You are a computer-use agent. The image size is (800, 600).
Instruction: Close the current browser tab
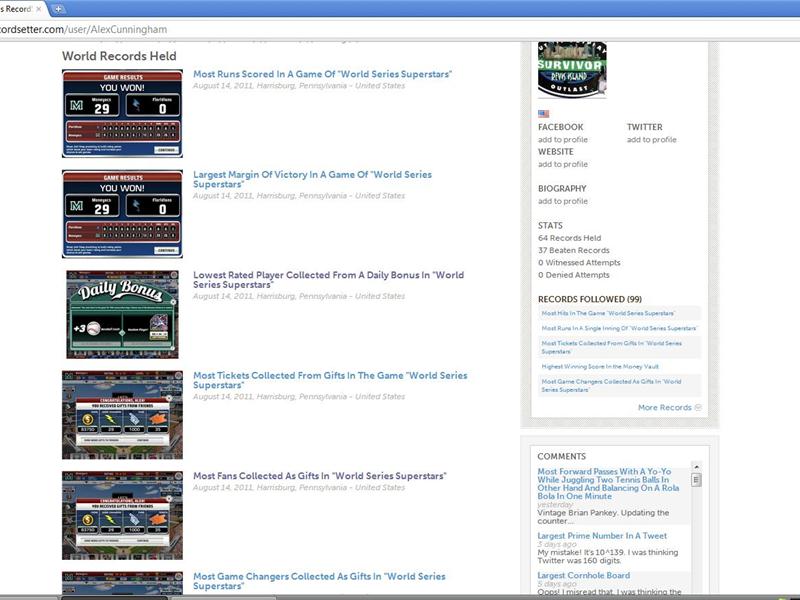click(38, 9)
